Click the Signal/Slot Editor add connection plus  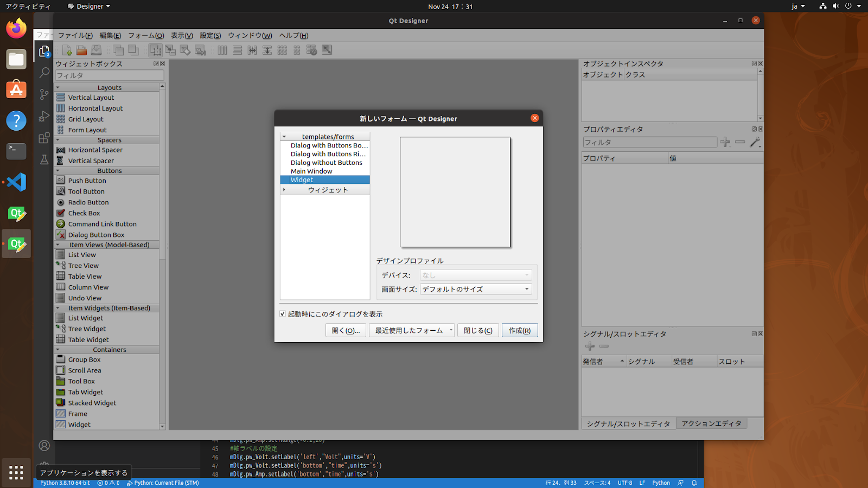tap(590, 346)
